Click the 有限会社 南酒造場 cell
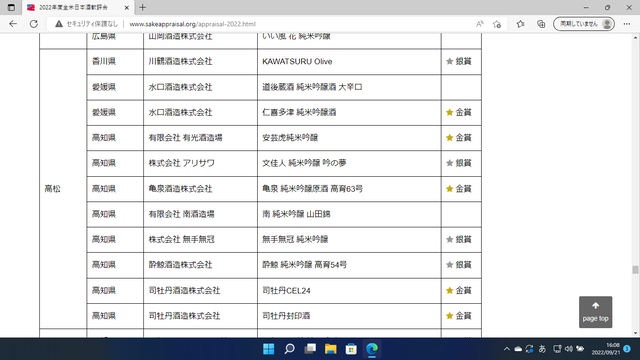The height and width of the screenshot is (360, 640). pos(200,214)
